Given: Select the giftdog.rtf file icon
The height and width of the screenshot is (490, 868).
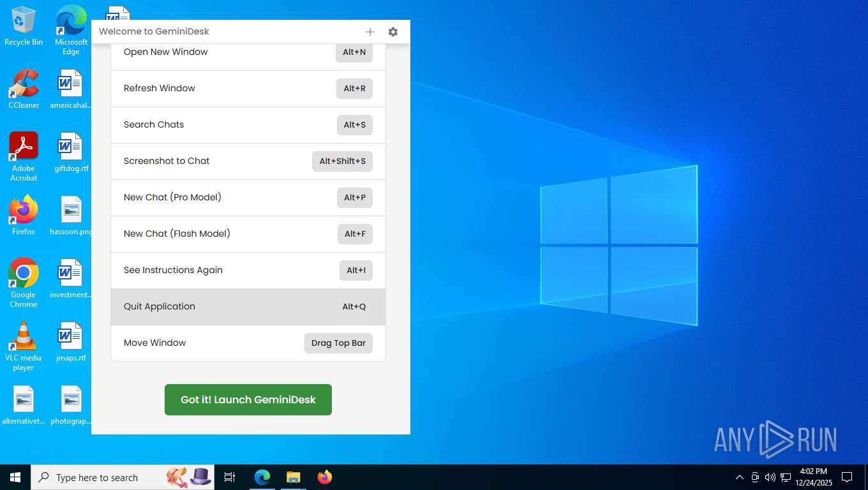Looking at the screenshot, I should (x=71, y=152).
